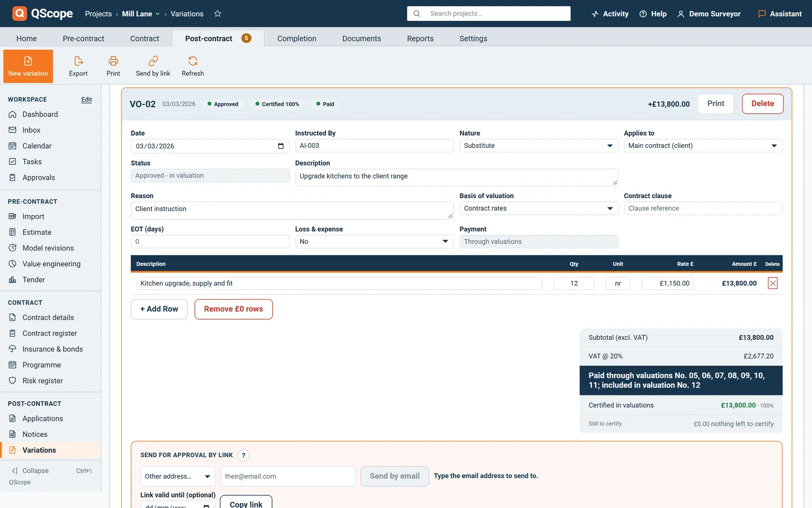Focus the Search projects field
Viewport: 812px width, 508px height.
click(x=489, y=14)
